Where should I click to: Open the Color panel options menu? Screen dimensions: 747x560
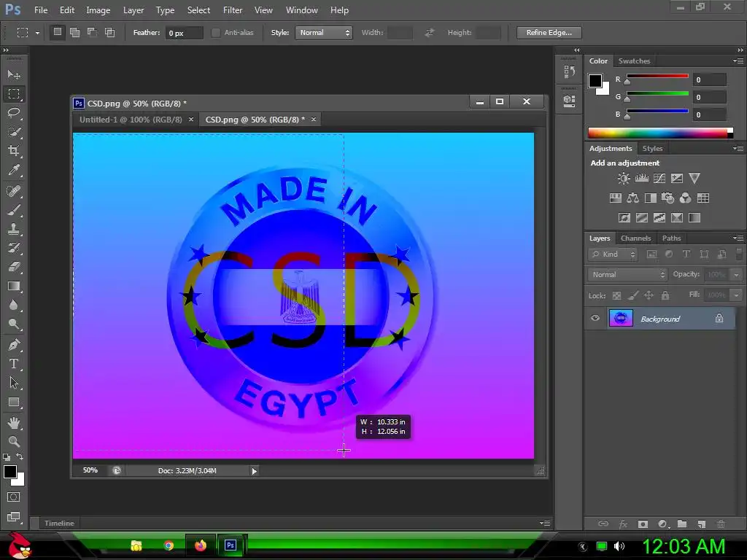click(x=738, y=61)
